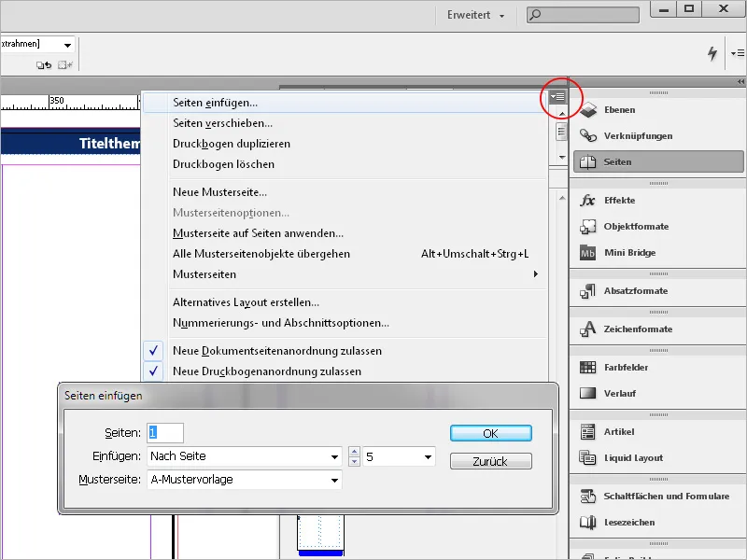
Task: Decrease the page number stepper down arrow
Action: coord(354,461)
